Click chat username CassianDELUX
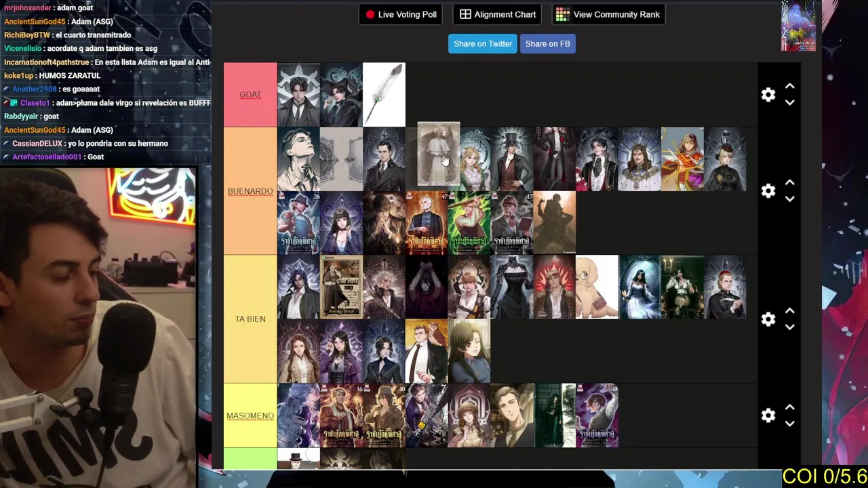This screenshot has height=488, width=868. click(37, 144)
